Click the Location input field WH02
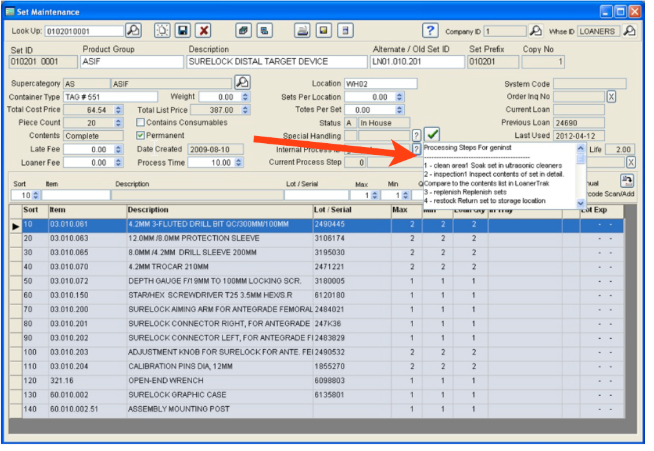 pyautogui.click(x=380, y=83)
